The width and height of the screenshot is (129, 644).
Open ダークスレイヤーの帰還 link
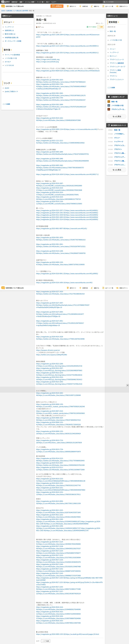click(13, 41)
